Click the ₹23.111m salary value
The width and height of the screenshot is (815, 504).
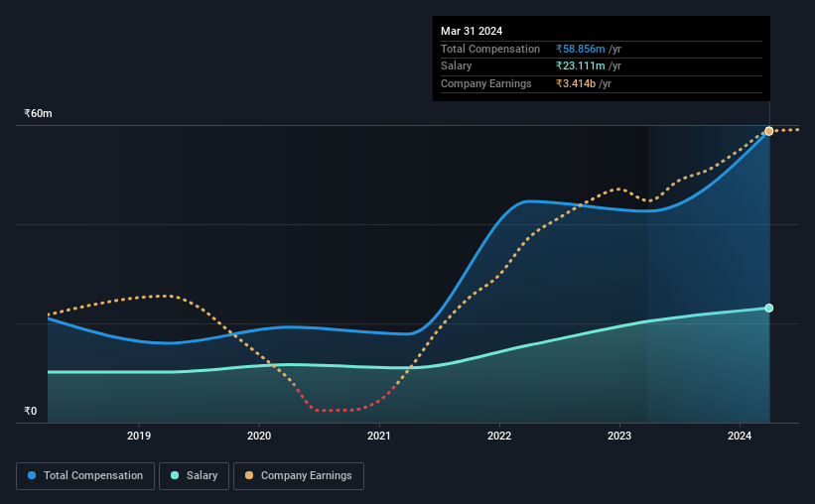click(x=580, y=66)
